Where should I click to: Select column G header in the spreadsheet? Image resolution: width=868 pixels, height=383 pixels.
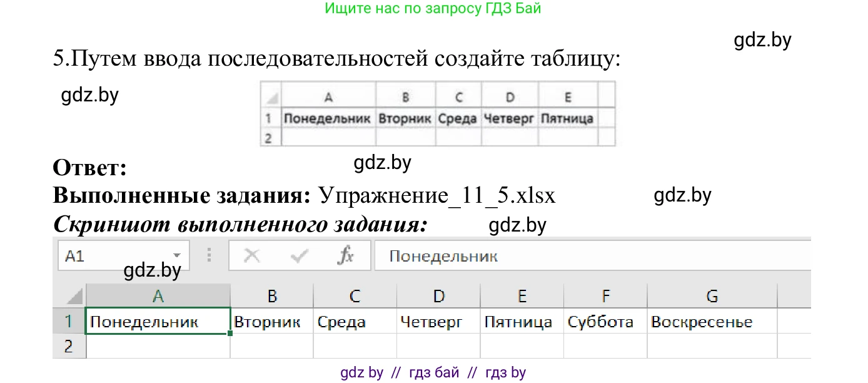pos(712,295)
